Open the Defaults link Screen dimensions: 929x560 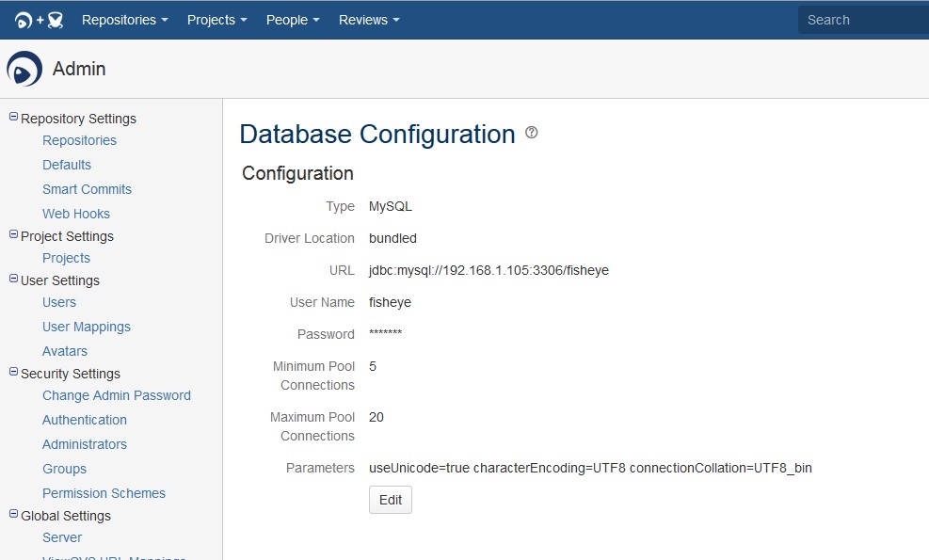[x=67, y=165]
